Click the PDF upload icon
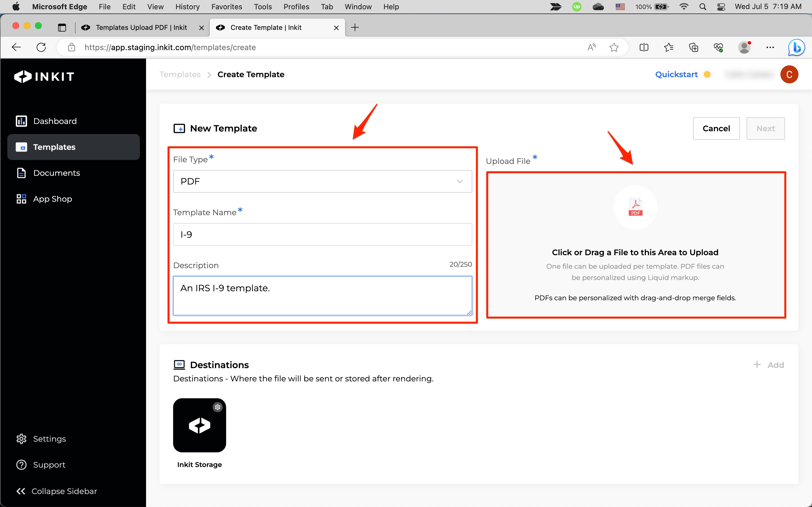Screen dimensions: 812x507 click(635, 207)
